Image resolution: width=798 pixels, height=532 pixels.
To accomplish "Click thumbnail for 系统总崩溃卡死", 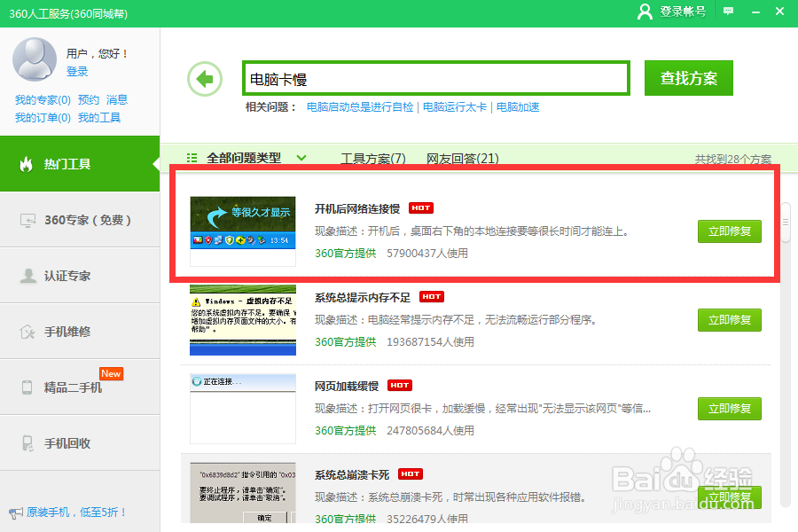I will 243,492.
